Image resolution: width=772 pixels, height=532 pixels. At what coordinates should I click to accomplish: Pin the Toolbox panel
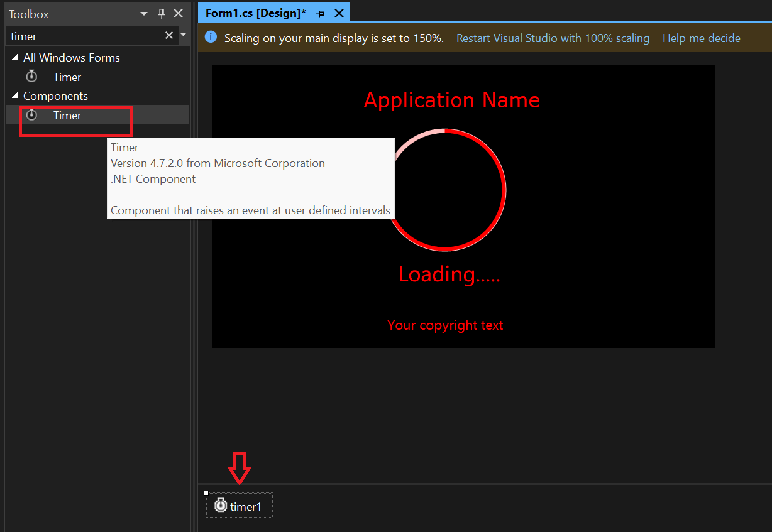point(161,13)
